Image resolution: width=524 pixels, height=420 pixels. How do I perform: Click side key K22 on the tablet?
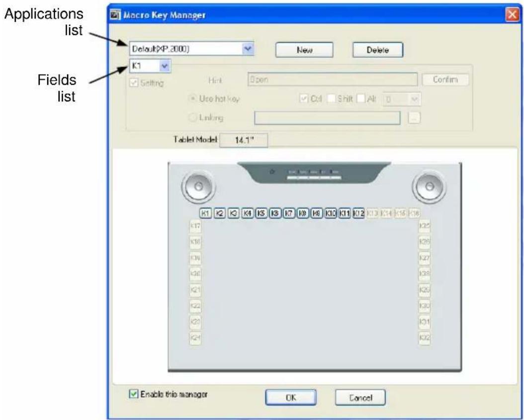(x=195, y=305)
